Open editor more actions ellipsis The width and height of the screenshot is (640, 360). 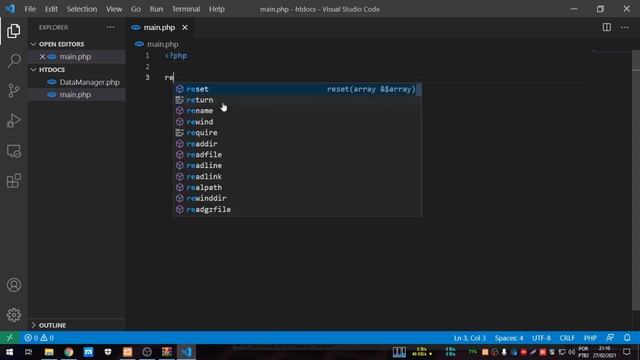(x=625, y=27)
